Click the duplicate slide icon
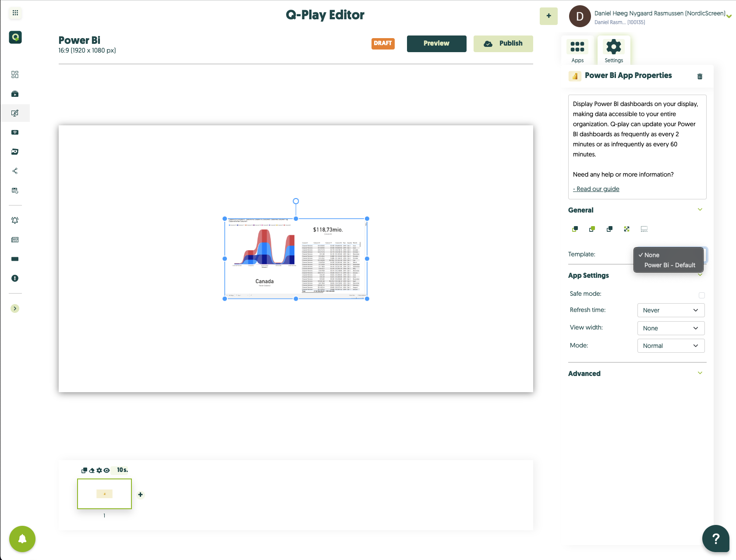The image size is (736, 560). 84,471
